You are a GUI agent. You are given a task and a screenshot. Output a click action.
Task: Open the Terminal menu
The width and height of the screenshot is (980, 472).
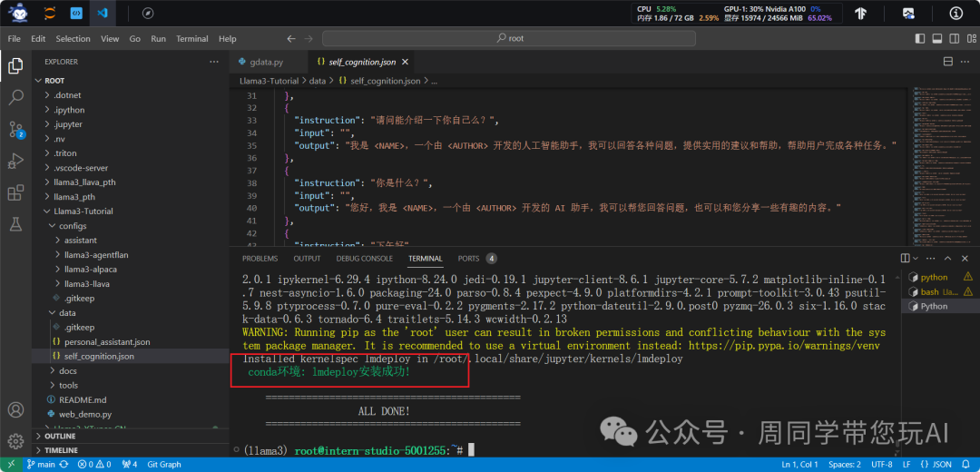click(x=191, y=39)
